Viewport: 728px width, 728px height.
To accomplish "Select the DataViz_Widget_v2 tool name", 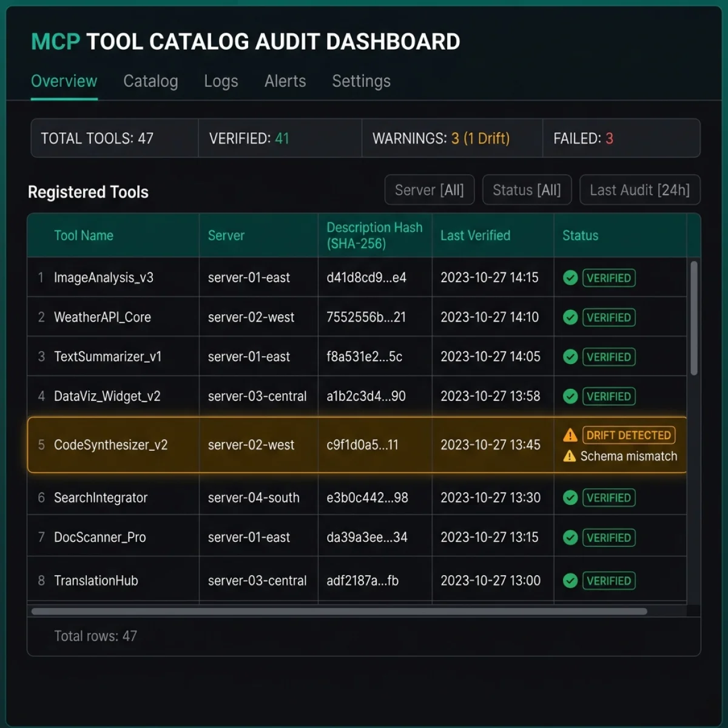I will (x=107, y=396).
